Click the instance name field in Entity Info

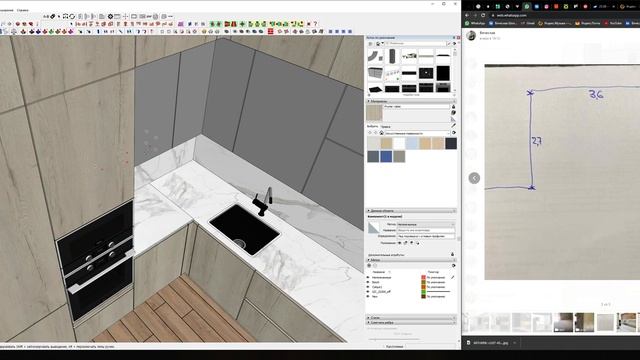click(x=426, y=230)
